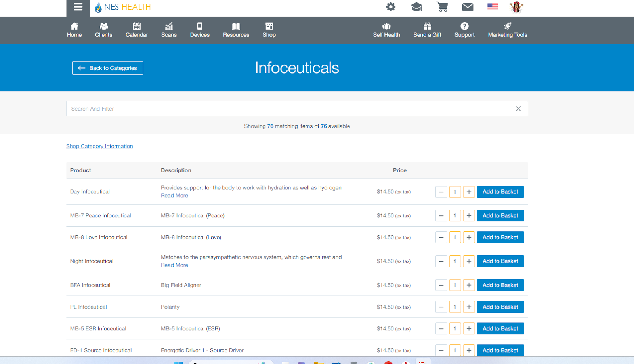Click quantity field for BFA Infoceutical
This screenshot has width=634, height=364.
click(455, 285)
